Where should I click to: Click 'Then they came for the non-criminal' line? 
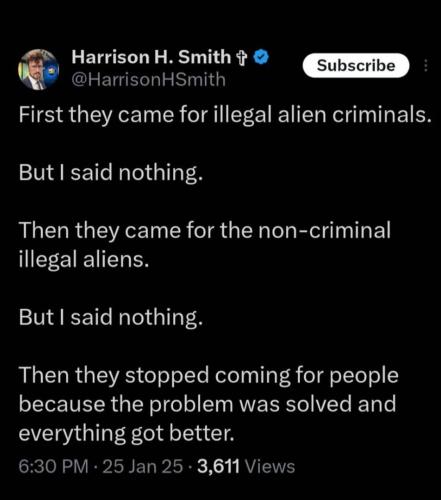pyautogui.click(x=205, y=231)
